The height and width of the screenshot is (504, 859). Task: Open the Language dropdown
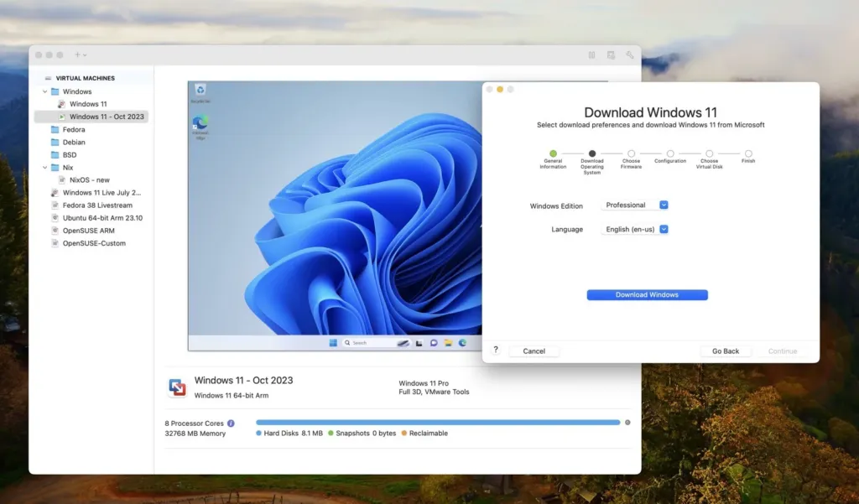(635, 229)
